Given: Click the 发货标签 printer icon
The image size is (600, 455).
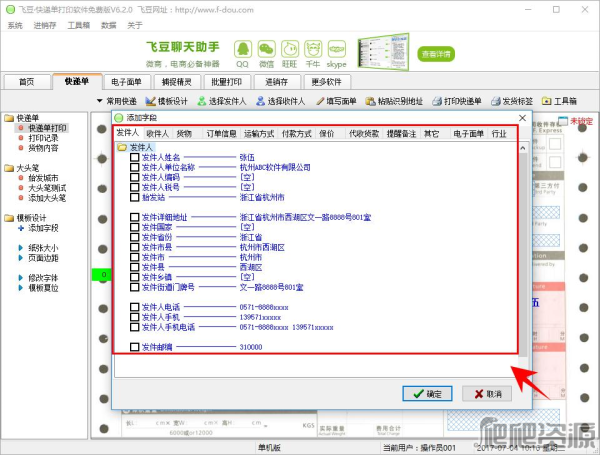Looking at the screenshot, I should point(496,101).
